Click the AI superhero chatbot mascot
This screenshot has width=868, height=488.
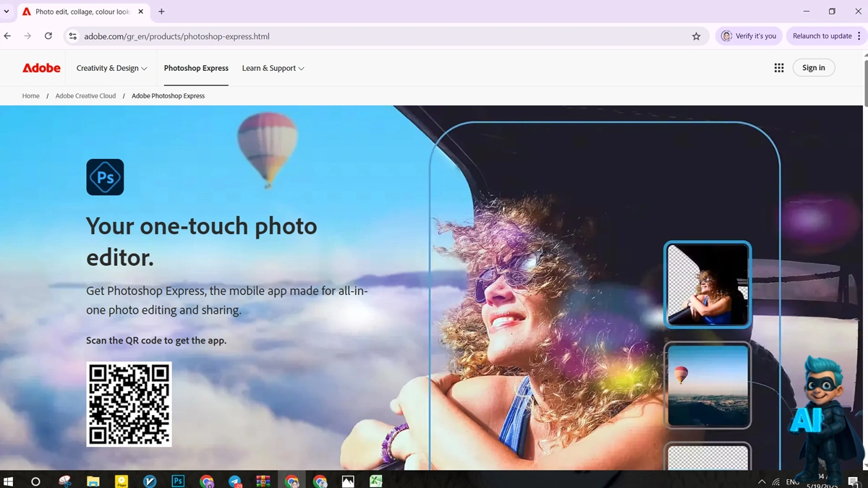pos(825,416)
